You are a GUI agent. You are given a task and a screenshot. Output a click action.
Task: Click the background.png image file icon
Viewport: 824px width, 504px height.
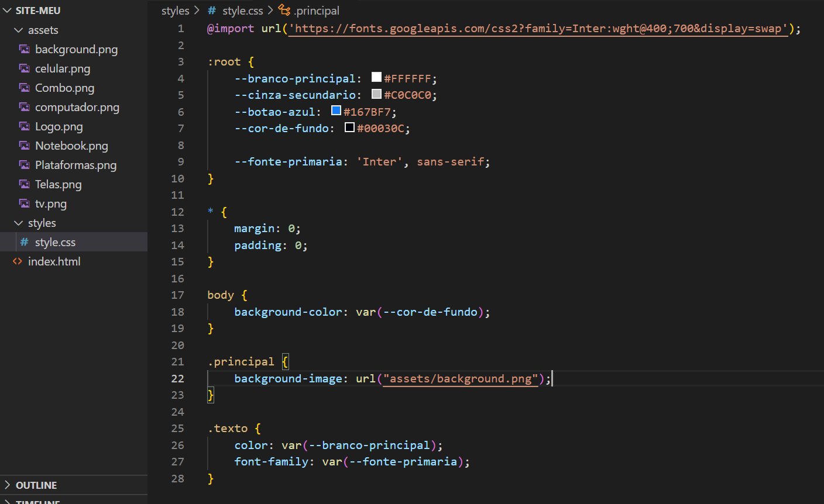pyautogui.click(x=25, y=49)
